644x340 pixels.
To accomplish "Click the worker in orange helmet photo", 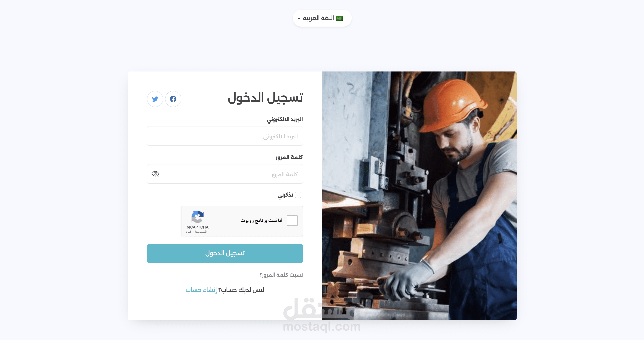I will coord(419,196).
